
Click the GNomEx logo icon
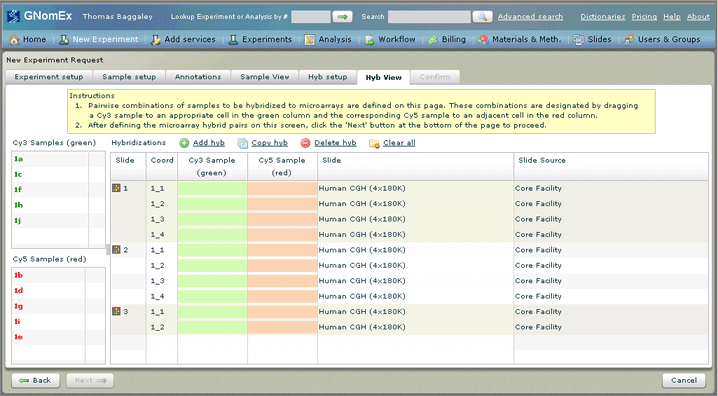pyautogui.click(x=13, y=16)
